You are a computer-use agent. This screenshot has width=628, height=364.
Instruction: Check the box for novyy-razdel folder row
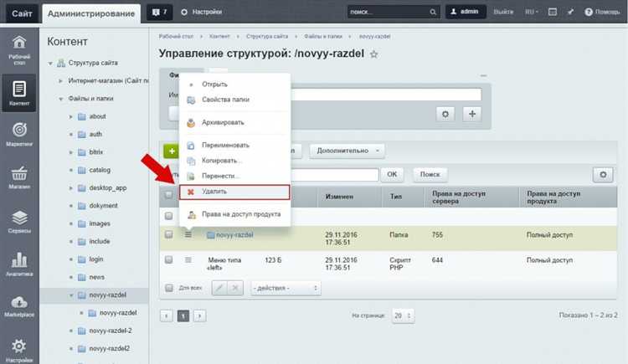(168, 235)
